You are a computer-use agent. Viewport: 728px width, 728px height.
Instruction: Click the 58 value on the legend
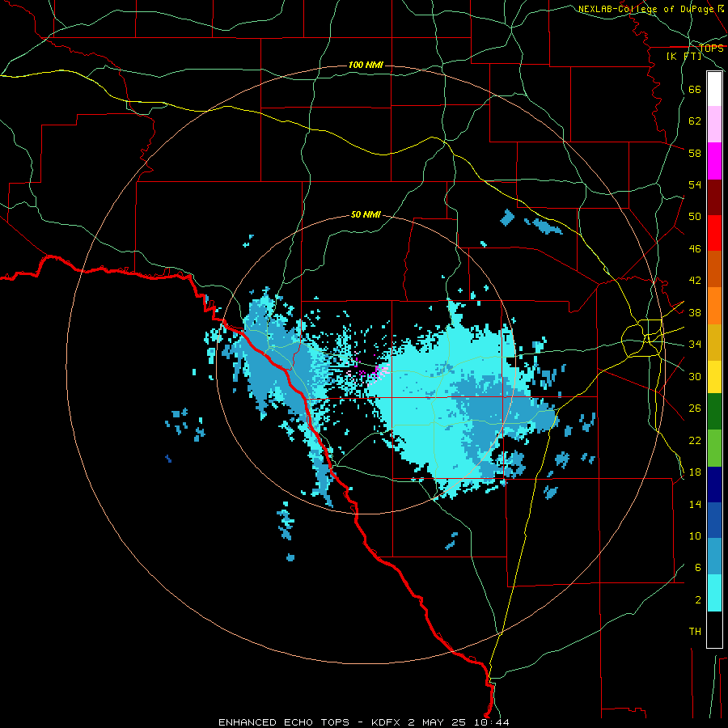(695, 153)
